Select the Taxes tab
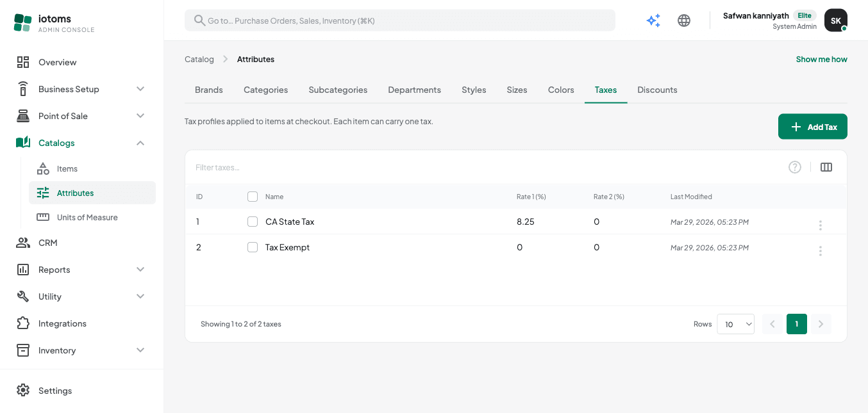 (x=606, y=90)
